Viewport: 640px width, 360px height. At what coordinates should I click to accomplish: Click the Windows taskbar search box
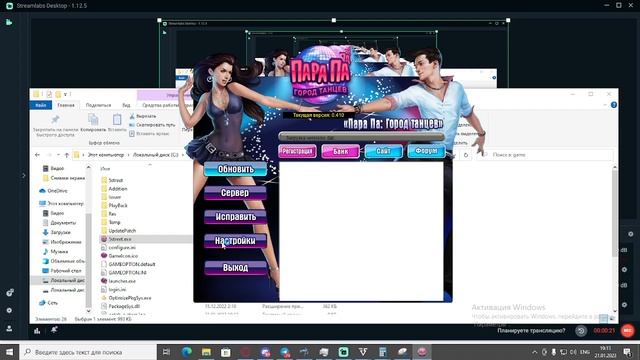tap(88, 352)
